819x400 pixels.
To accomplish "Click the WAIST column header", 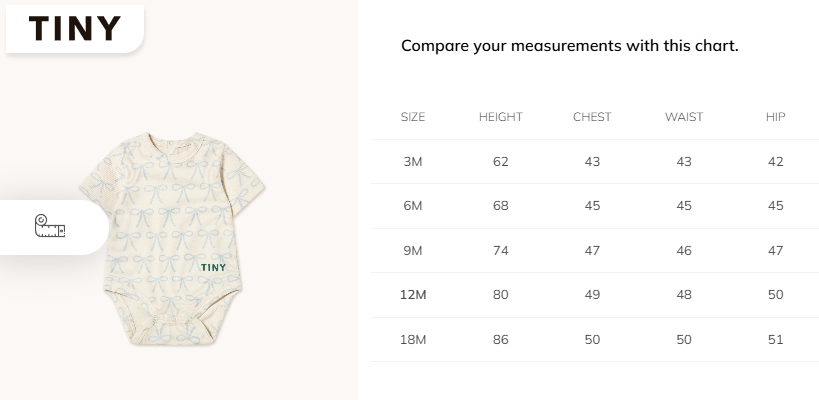I will click(x=684, y=117).
